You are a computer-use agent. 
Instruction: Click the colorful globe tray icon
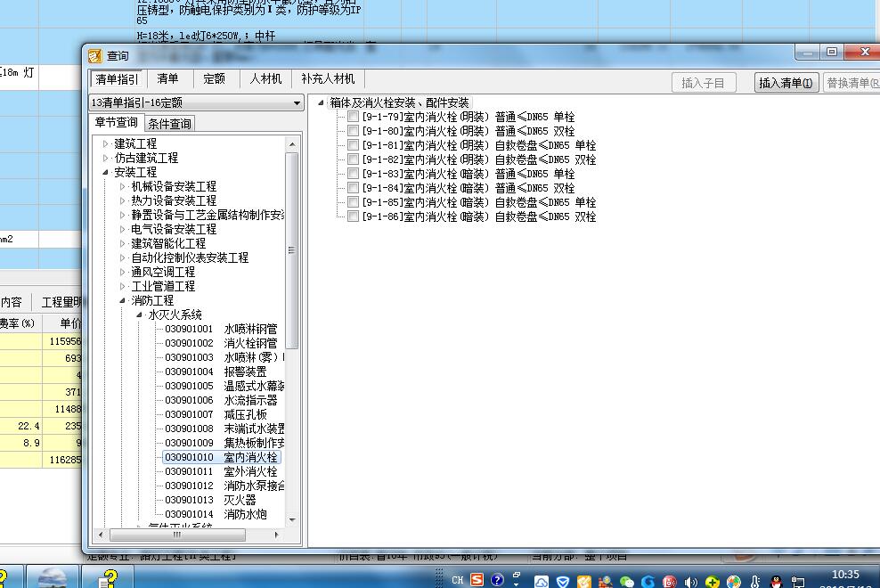click(734, 582)
